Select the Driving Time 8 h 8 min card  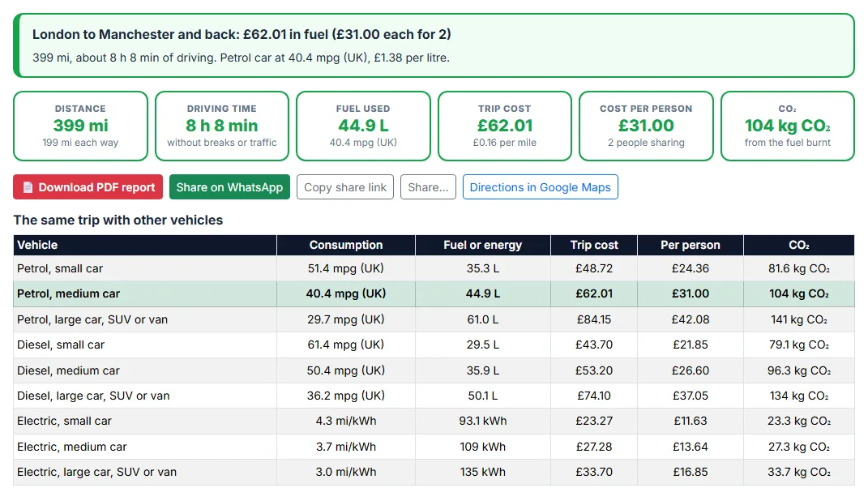[x=222, y=126]
